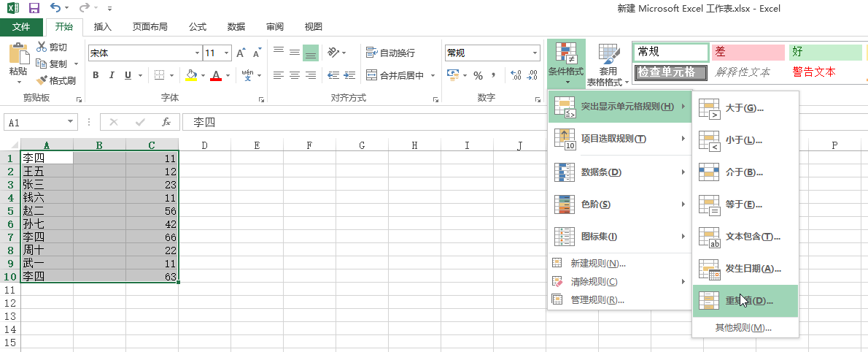Open the 常规 number format dropdown

point(535,53)
